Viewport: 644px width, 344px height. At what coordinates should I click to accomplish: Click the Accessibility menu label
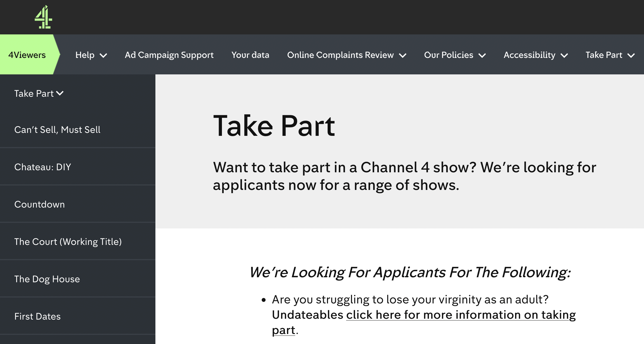tap(529, 55)
